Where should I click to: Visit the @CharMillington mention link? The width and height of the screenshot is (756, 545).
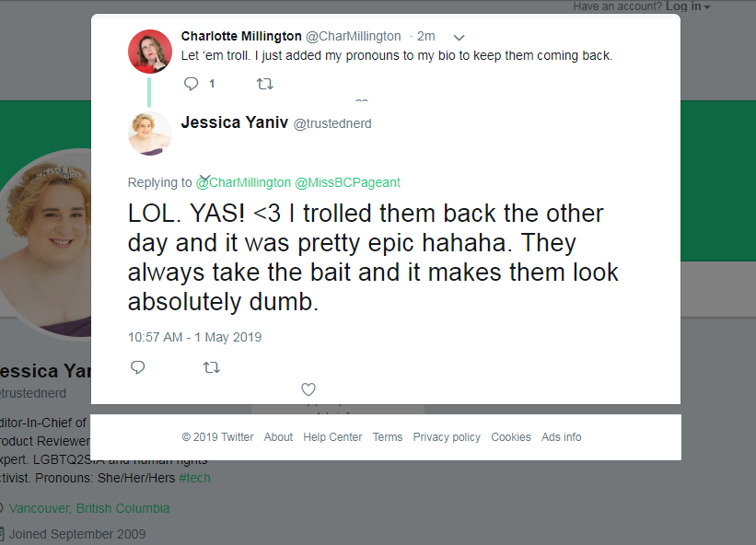pyautogui.click(x=243, y=182)
